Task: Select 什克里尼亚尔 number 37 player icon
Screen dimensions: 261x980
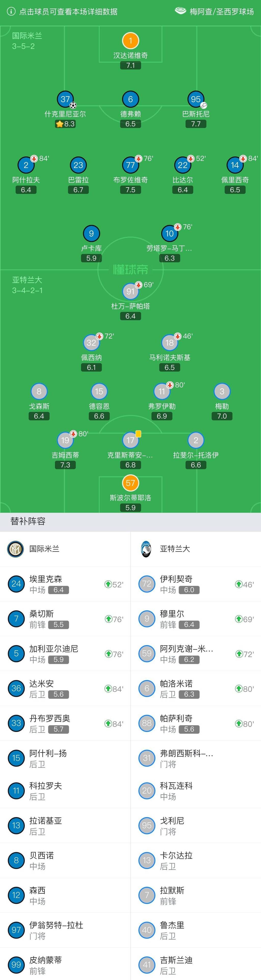Action: point(65,99)
